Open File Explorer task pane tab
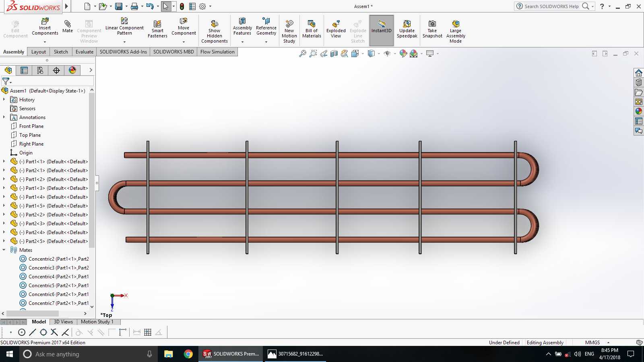The image size is (644, 362). [x=639, y=92]
